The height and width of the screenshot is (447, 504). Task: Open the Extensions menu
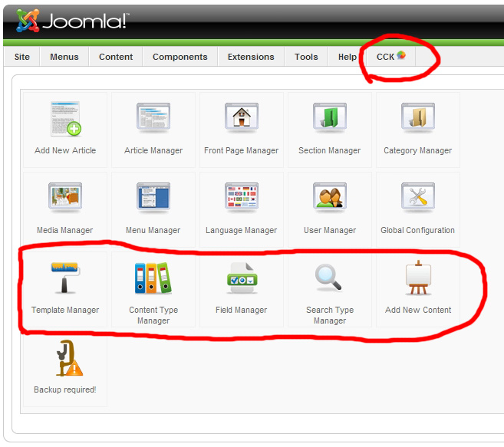click(251, 57)
